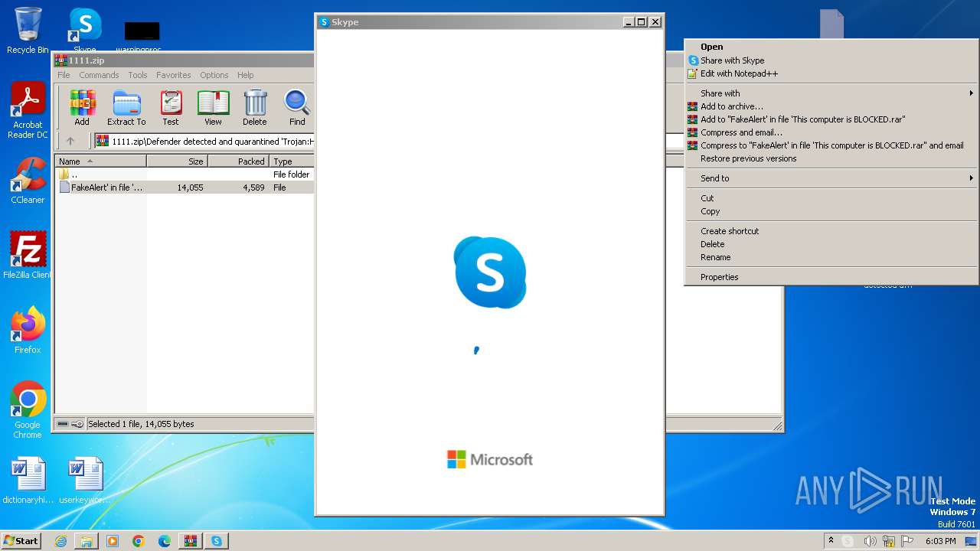Click the Find magnifier icon in WinRAR

tap(297, 108)
